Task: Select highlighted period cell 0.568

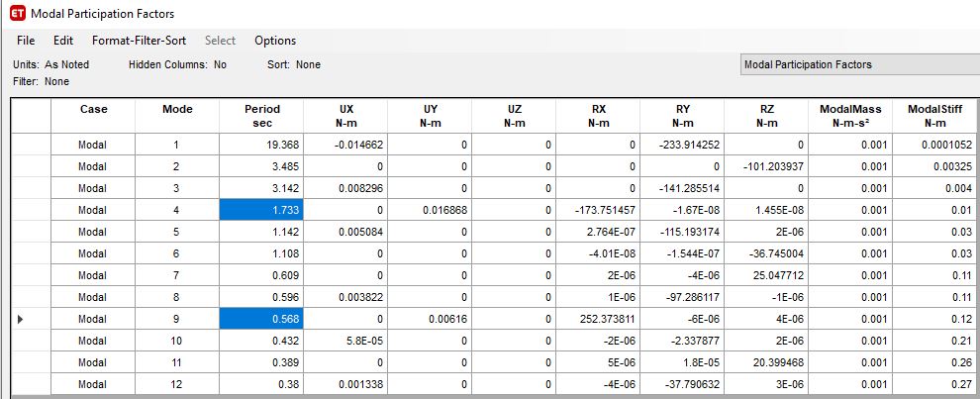Action: coord(261,319)
